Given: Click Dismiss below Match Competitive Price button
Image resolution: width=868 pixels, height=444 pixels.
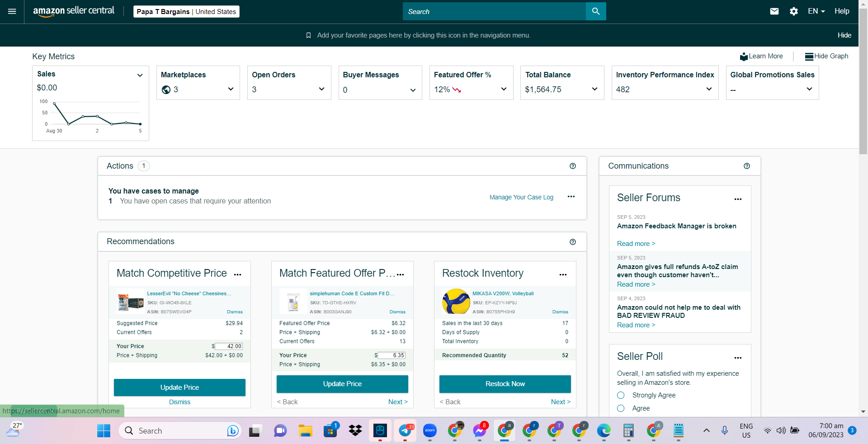Looking at the screenshot, I should tap(179, 402).
